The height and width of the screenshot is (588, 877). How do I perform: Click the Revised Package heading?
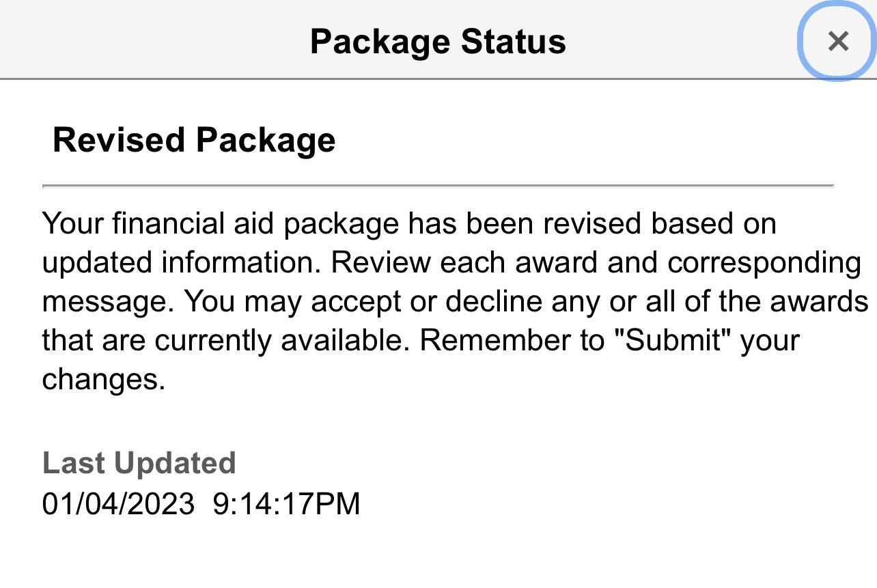[194, 141]
